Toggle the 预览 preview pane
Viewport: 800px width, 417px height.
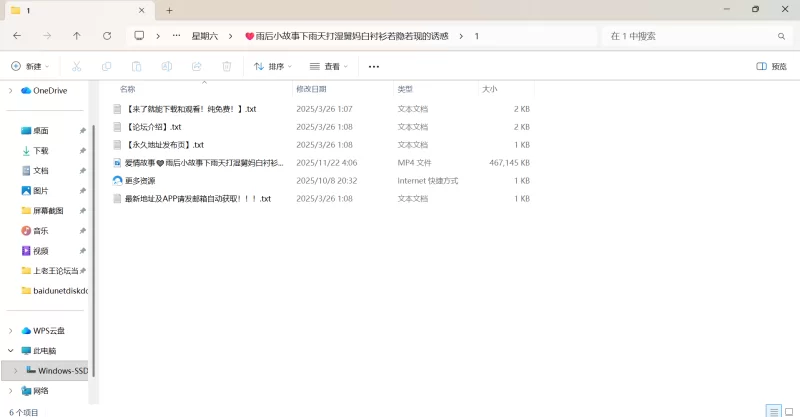point(771,66)
